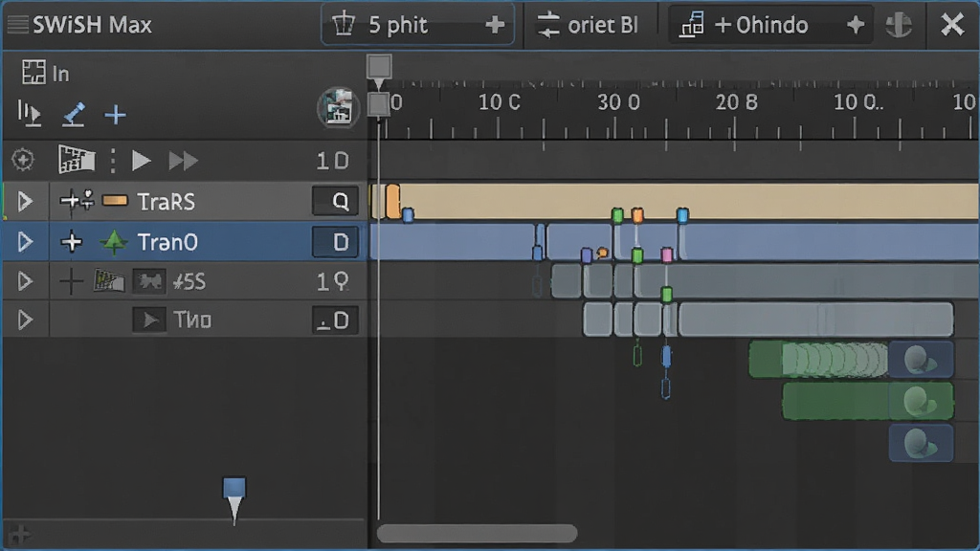Expand the Тиo layer row

click(25, 320)
